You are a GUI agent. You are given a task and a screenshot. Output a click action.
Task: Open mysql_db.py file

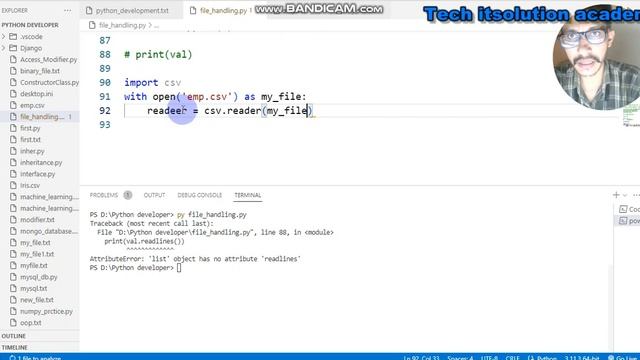click(39, 277)
